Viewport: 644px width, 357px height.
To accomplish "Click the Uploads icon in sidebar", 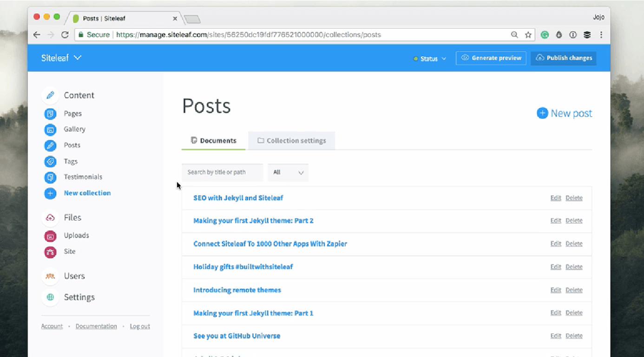I will point(50,236).
